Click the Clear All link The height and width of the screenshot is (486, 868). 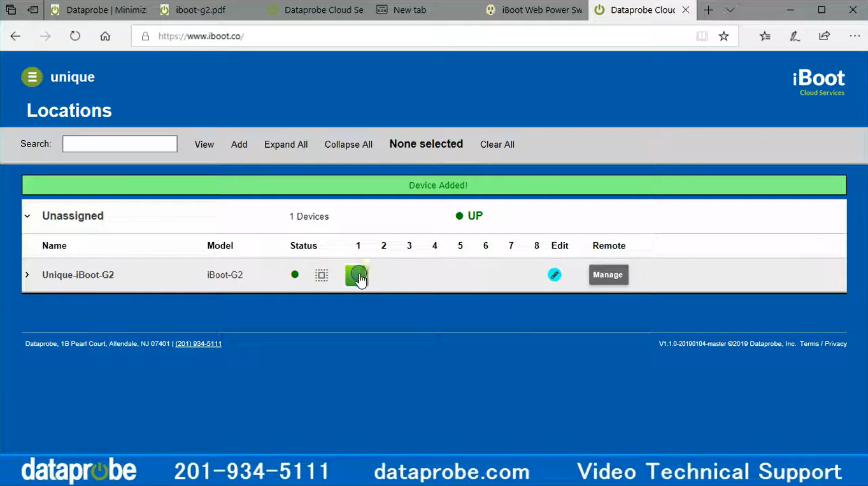[x=497, y=145]
